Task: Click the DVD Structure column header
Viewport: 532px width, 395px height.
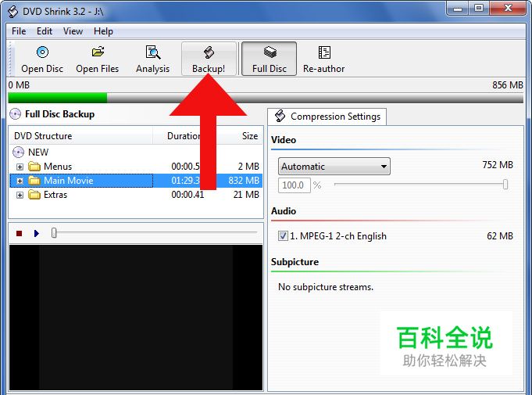Action: [80, 136]
